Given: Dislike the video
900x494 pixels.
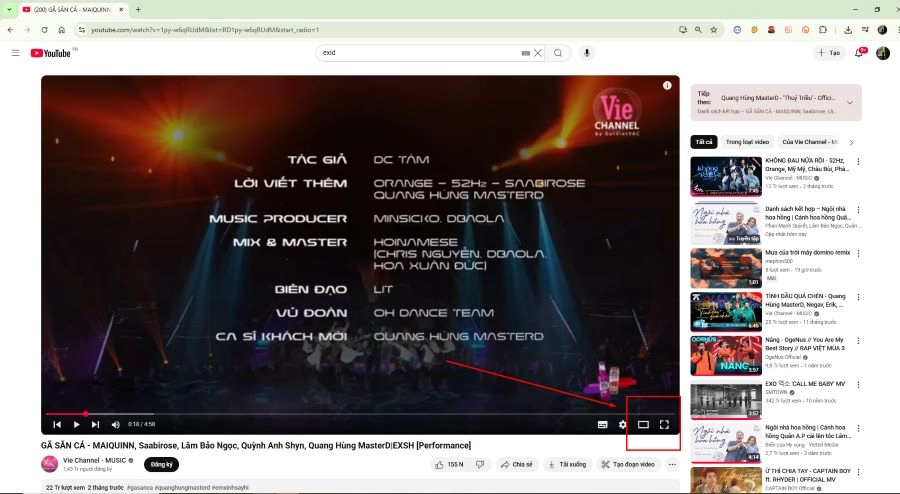Looking at the screenshot, I should pyautogui.click(x=480, y=464).
